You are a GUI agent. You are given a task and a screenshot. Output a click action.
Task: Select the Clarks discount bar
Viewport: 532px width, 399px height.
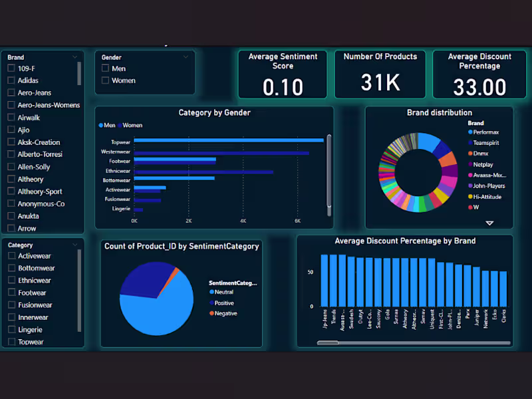[x=503, y=289]
